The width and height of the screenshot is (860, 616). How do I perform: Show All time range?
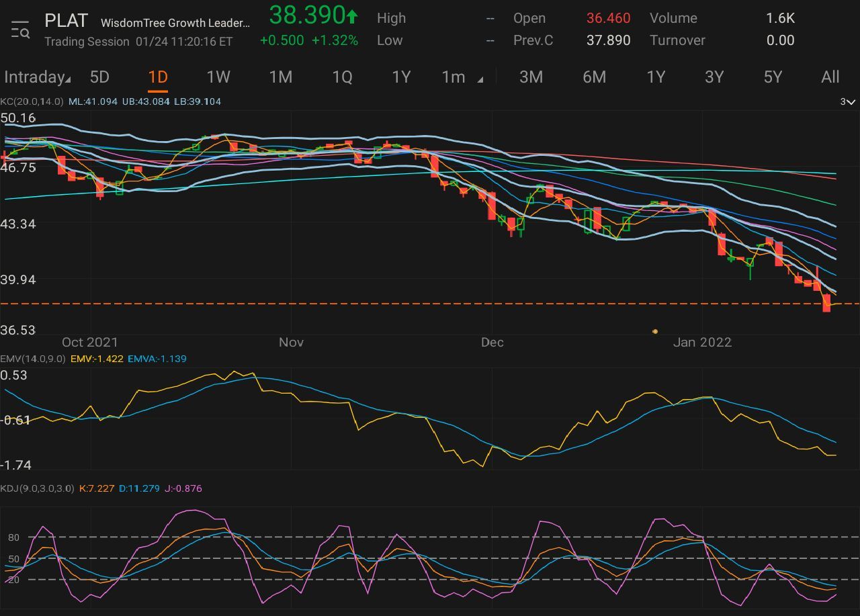(830, 77)
